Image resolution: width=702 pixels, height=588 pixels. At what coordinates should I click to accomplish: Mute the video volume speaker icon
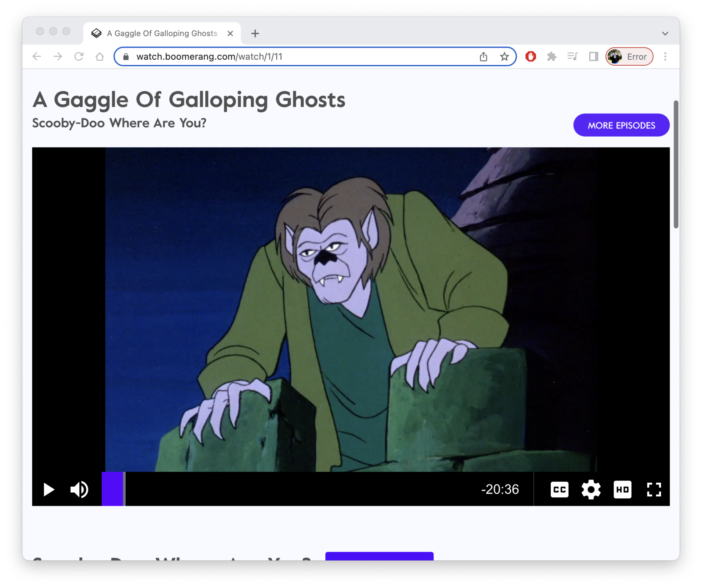(79, 489)
